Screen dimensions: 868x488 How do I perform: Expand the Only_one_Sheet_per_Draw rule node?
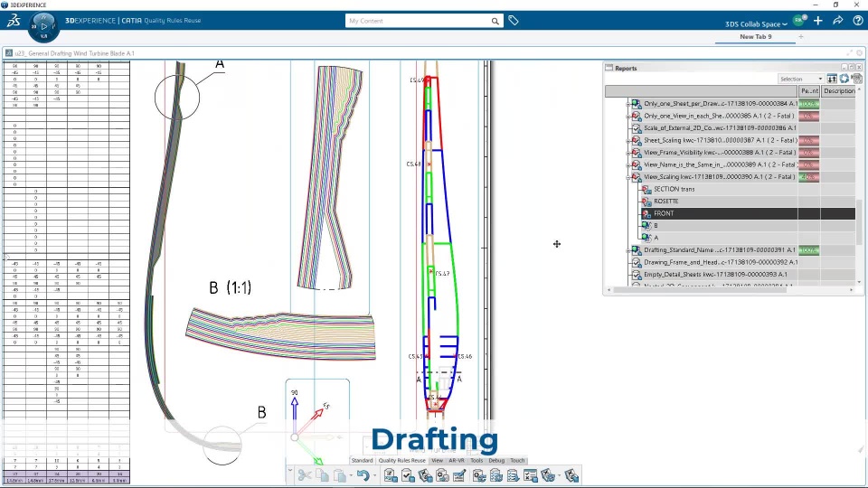point(627,104)
